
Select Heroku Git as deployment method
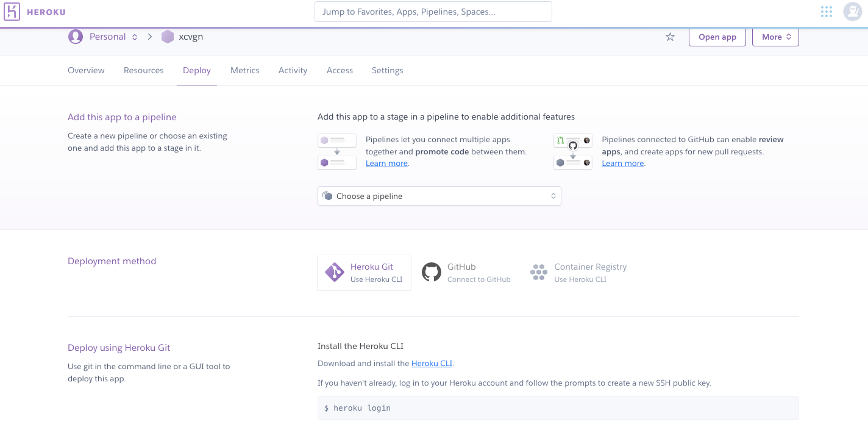[x=364, y=272]
